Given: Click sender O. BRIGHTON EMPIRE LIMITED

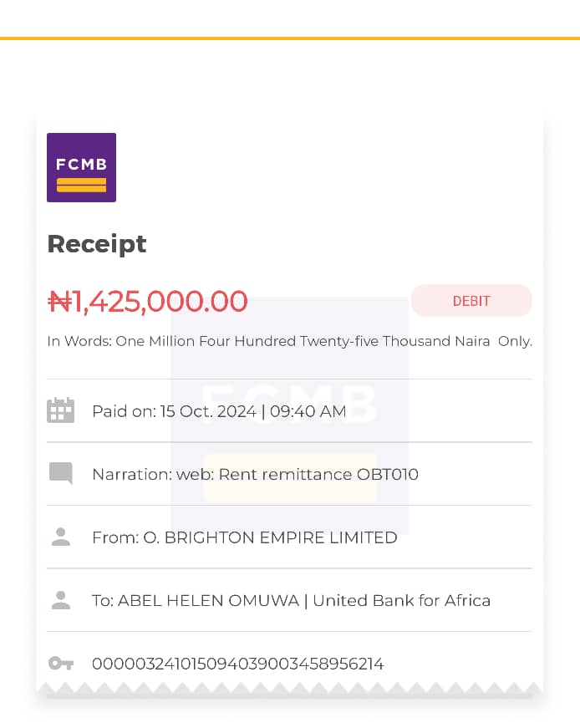Looking at the screenshot, I should [x=269, y=537].
